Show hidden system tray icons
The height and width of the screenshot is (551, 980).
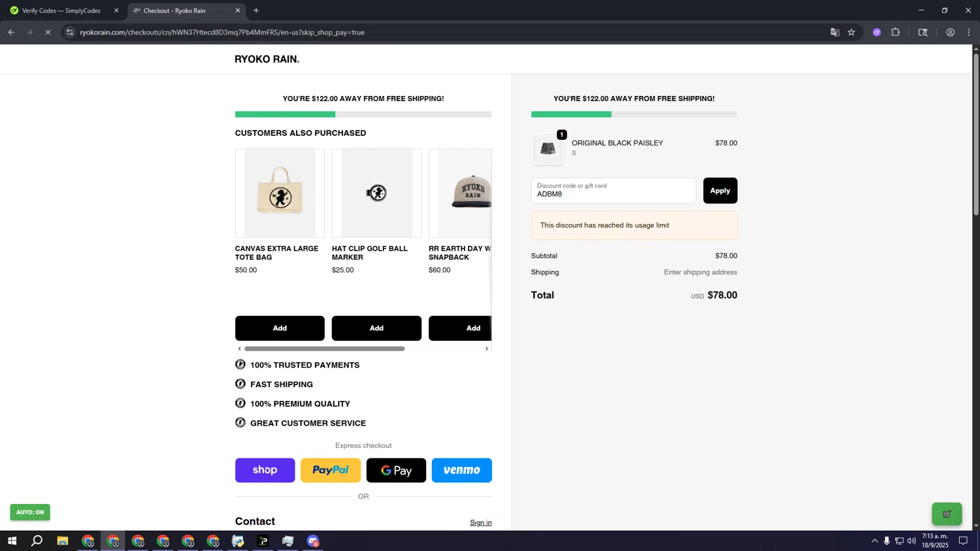874,541
